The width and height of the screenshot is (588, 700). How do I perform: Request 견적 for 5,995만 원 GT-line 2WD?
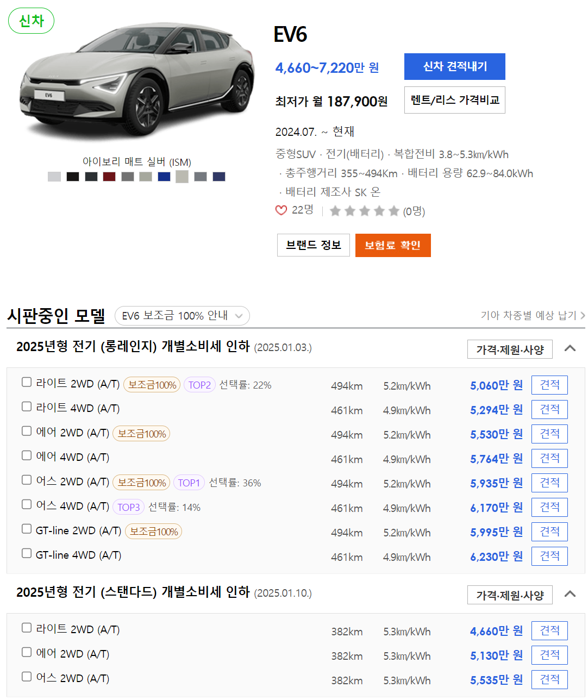[549, 532]
